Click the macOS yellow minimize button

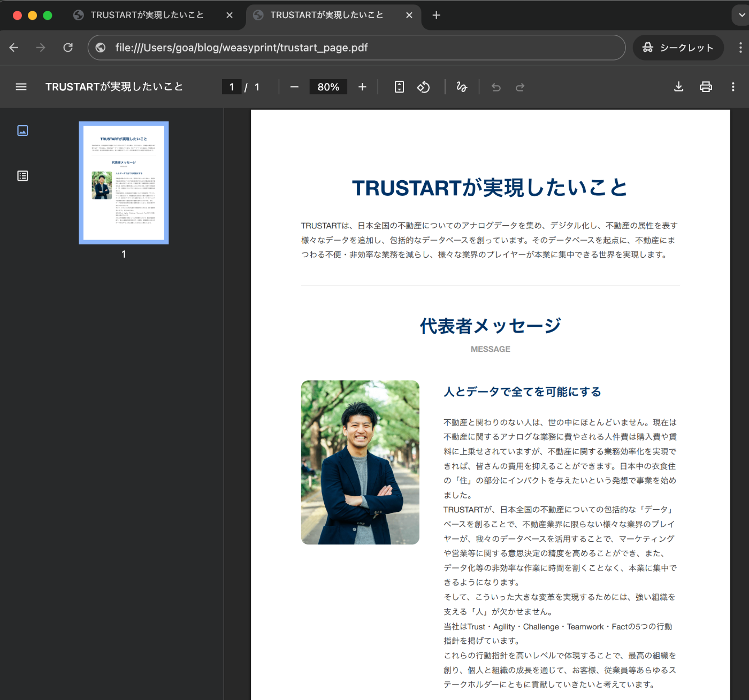click(32, 16)
